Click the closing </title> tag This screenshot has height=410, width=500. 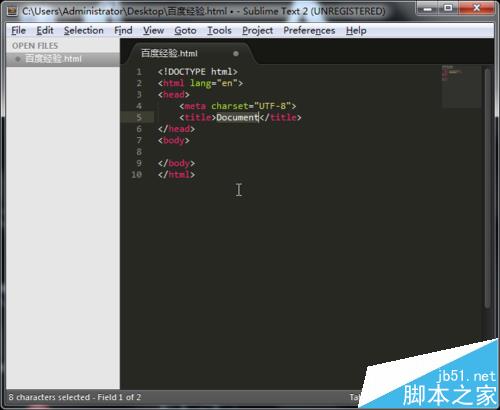280,117
